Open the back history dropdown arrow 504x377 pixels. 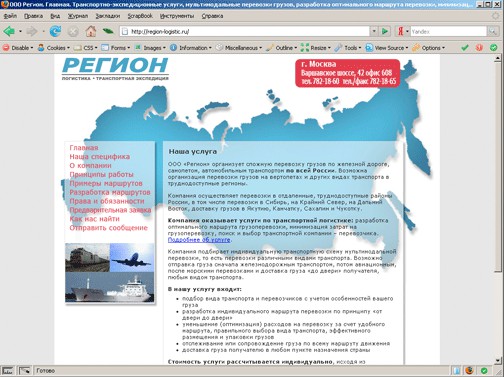[x=20, y=32]
